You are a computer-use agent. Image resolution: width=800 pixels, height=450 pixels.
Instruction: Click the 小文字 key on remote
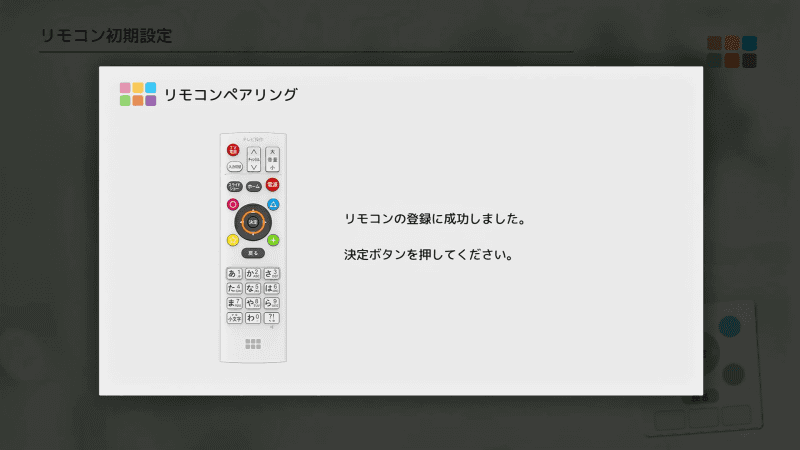[x=234, y=318]
